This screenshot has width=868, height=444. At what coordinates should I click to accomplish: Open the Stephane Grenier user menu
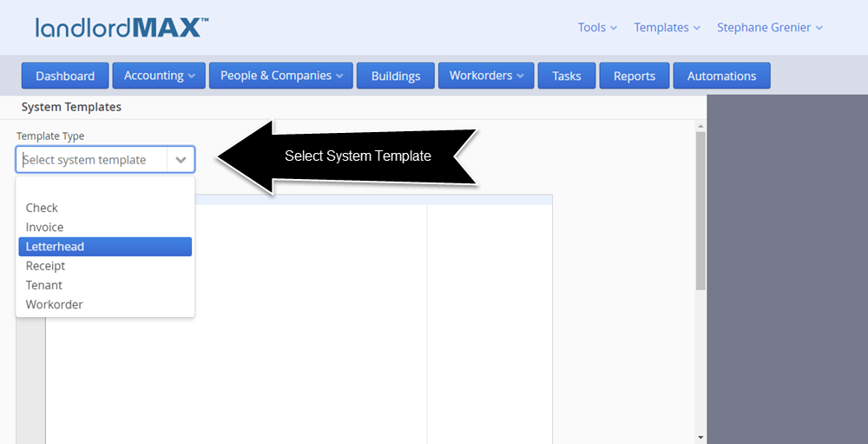(770, 27)
